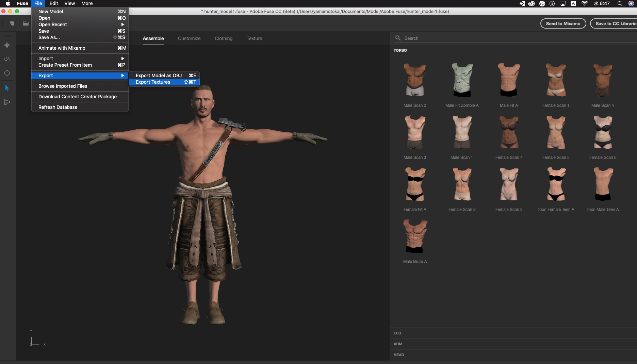This screenshot has height=364, width=637.
Task: Expand the ARM section
Action: tap(398, 344)
